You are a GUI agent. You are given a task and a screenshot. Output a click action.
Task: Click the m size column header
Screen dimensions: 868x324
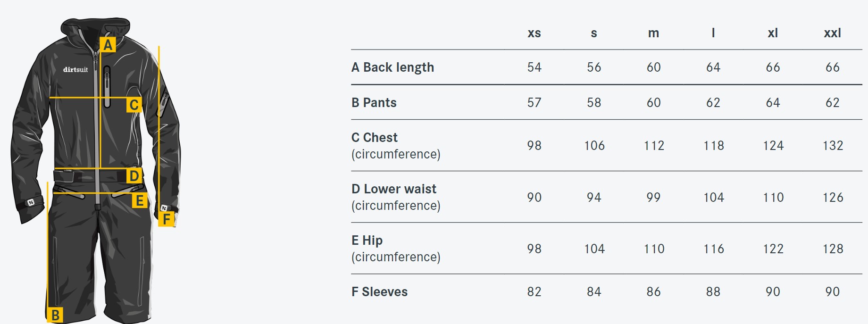[x=653, y=33]
